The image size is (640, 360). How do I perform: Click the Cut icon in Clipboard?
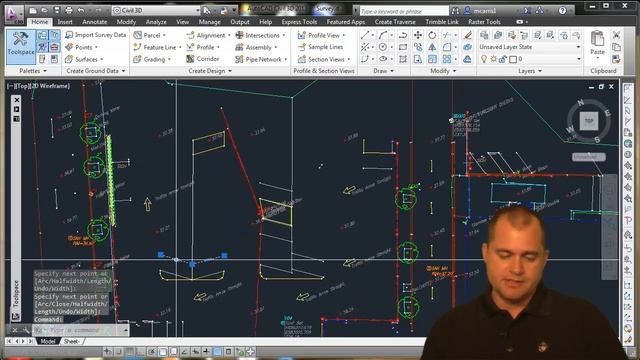click(616, 36)
